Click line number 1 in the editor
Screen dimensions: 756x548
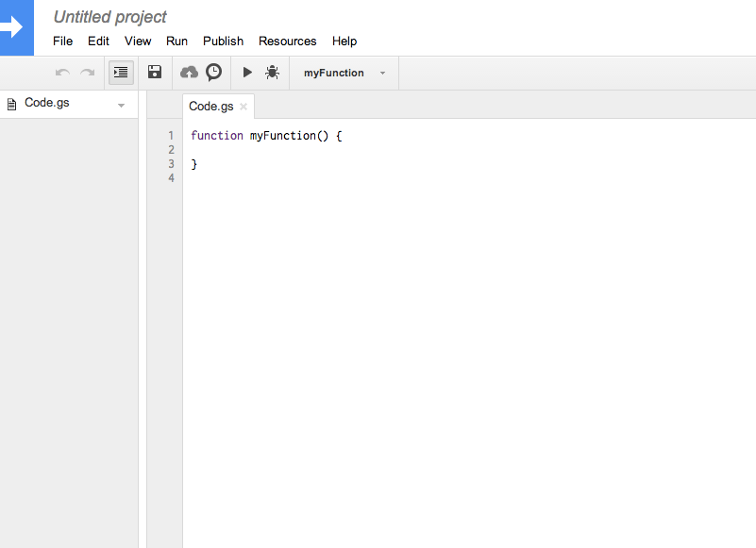[171, 135]
